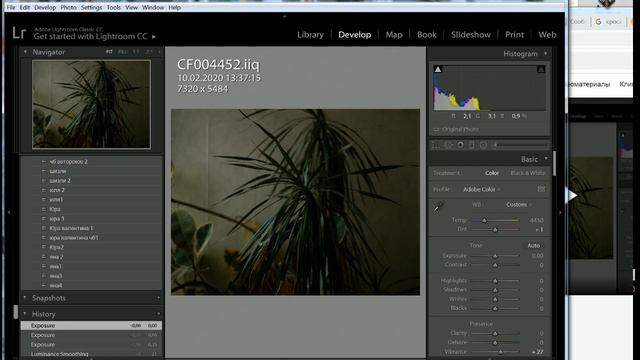Clear History with the X icon
The width and height of the screenshot is (640, 360).
point(158,314)
